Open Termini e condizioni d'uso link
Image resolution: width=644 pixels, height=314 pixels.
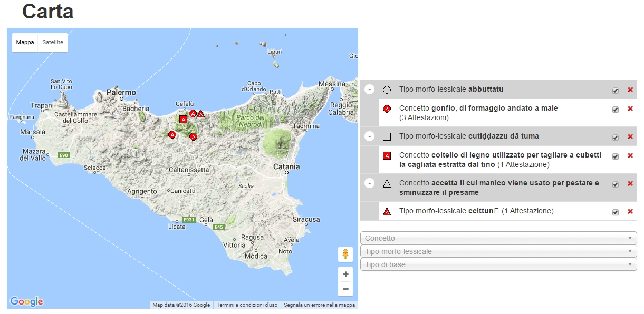click(x=247, y=305)
